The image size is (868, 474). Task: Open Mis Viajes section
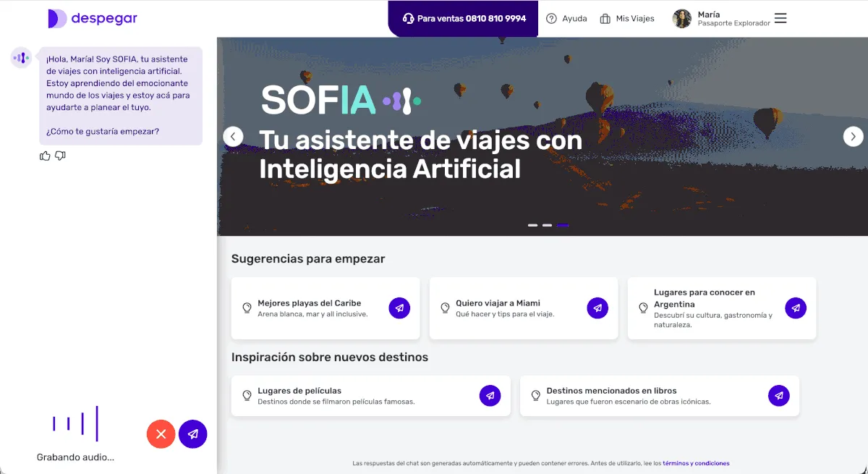tap(627, 19)
